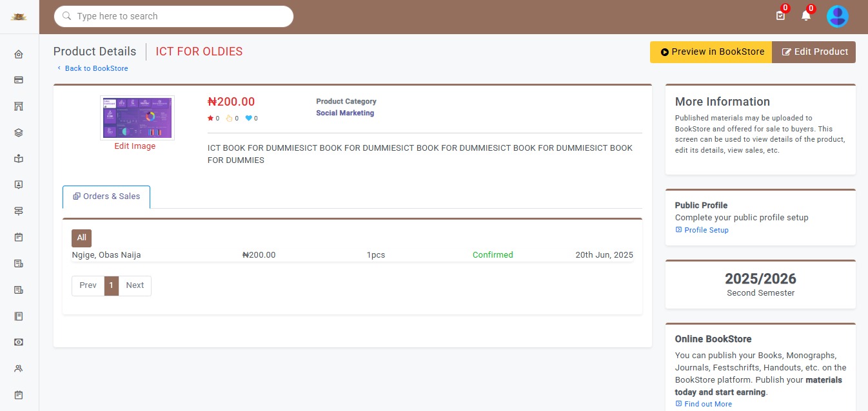Open the layers stack sidebar icon
Screen dimensions: 868x411
click(x=19, y=133)
